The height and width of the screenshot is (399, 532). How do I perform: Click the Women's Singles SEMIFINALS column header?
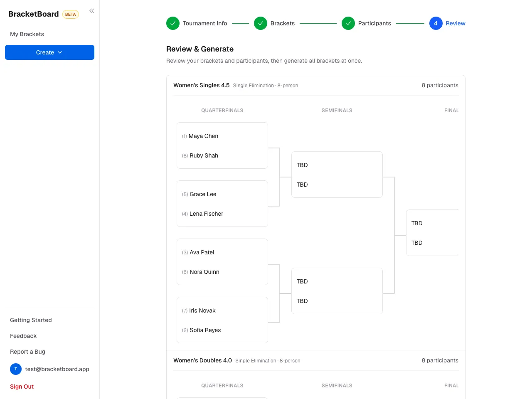coord(337,111)
